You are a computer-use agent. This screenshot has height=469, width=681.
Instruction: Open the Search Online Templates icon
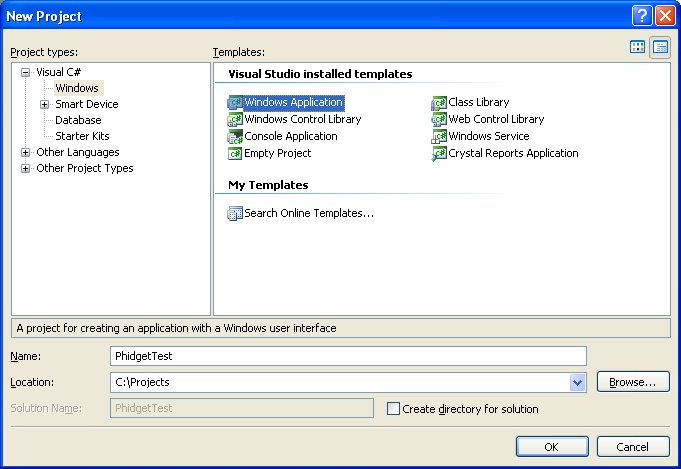[x=235, y=213]
